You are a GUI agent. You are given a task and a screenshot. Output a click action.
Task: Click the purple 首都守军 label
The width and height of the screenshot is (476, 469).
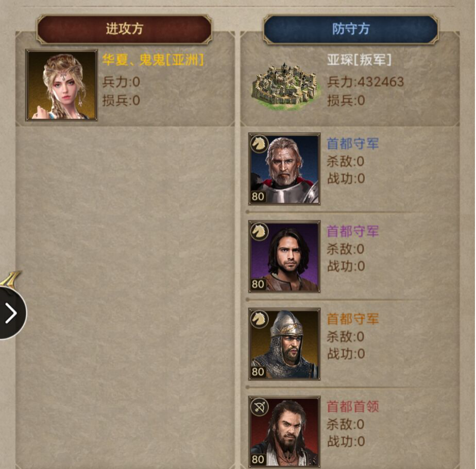click(x=353, y=231)
